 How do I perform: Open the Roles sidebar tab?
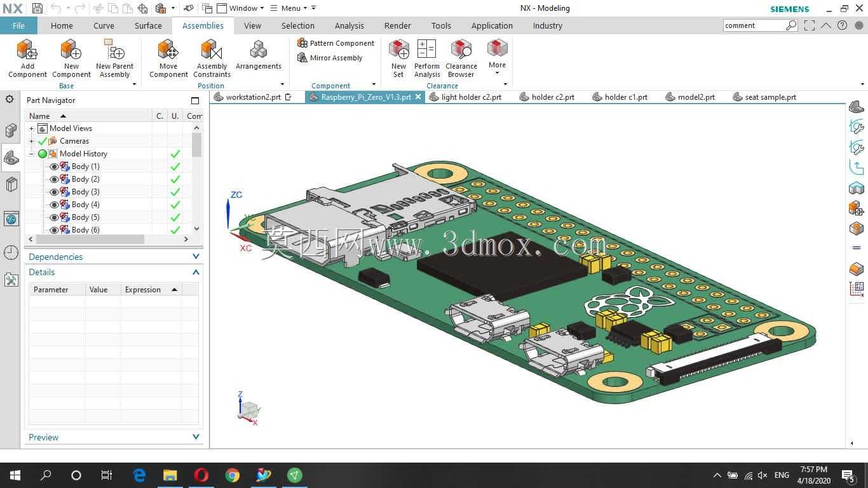click(11, 280)
